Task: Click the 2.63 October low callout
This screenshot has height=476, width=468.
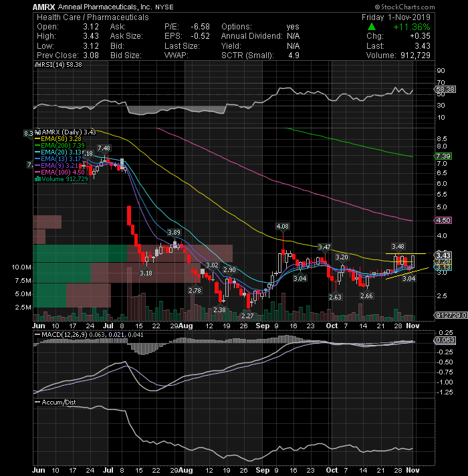Action: (336, 297)
